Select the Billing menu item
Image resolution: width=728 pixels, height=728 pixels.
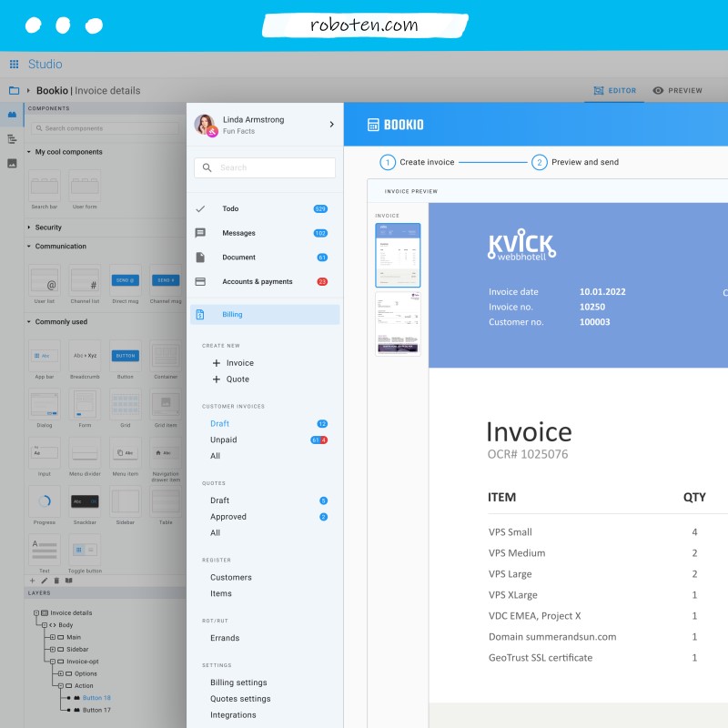tap(265, 314)
